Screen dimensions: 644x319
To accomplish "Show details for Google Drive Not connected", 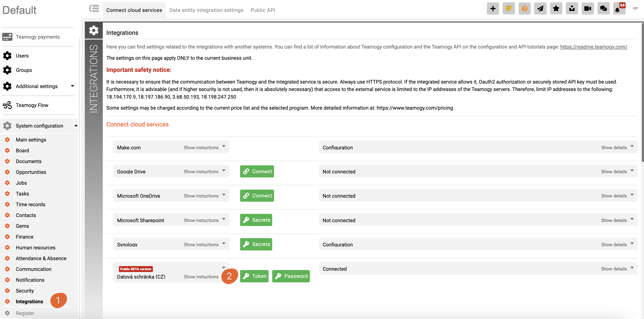I will (x=617, y=171).
